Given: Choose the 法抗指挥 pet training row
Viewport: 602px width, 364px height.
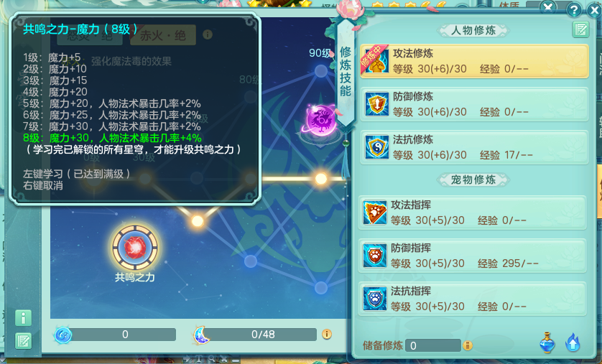Looking at the screenshot, I should point(472,299).
